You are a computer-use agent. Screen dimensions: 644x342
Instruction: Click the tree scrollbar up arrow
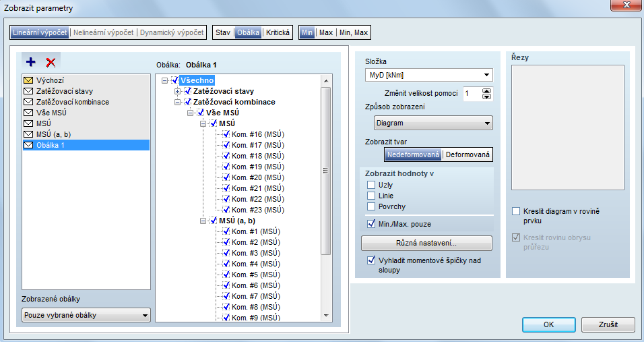[326, 80]
